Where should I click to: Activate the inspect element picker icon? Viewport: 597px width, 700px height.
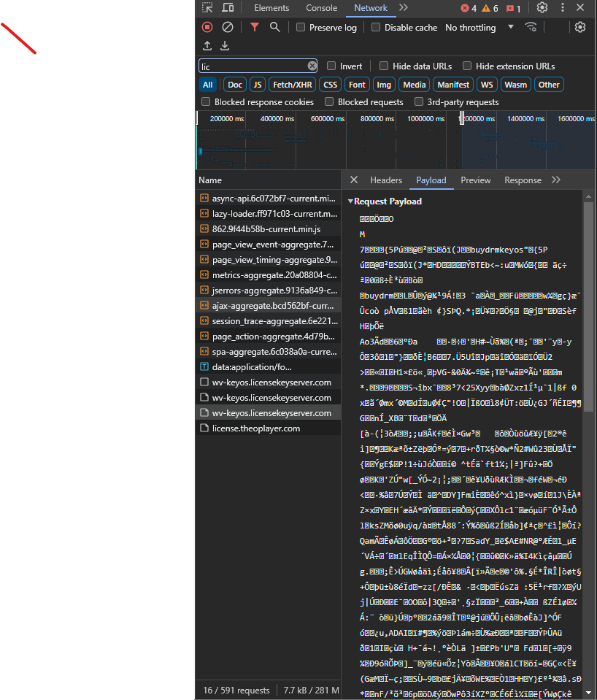(x=207, y=7)
